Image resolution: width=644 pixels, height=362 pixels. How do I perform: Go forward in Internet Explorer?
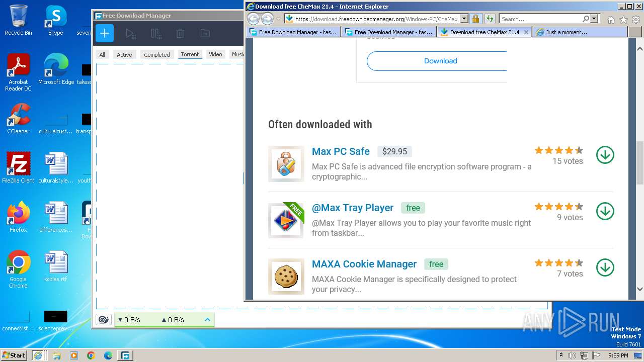[267, 19]
